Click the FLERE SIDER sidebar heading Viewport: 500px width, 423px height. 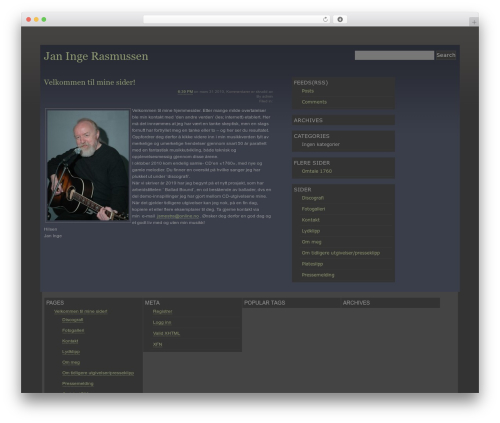[x=312, y=163]
